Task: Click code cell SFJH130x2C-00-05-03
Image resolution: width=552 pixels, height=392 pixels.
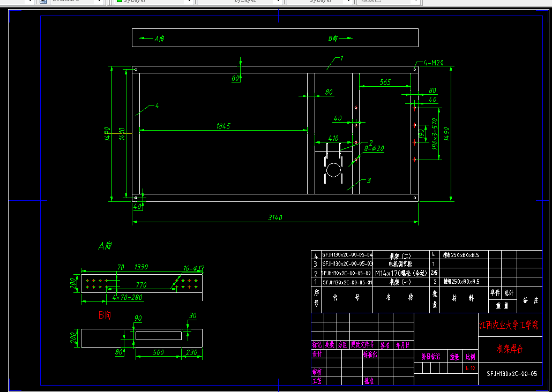Action: [347, 263]
